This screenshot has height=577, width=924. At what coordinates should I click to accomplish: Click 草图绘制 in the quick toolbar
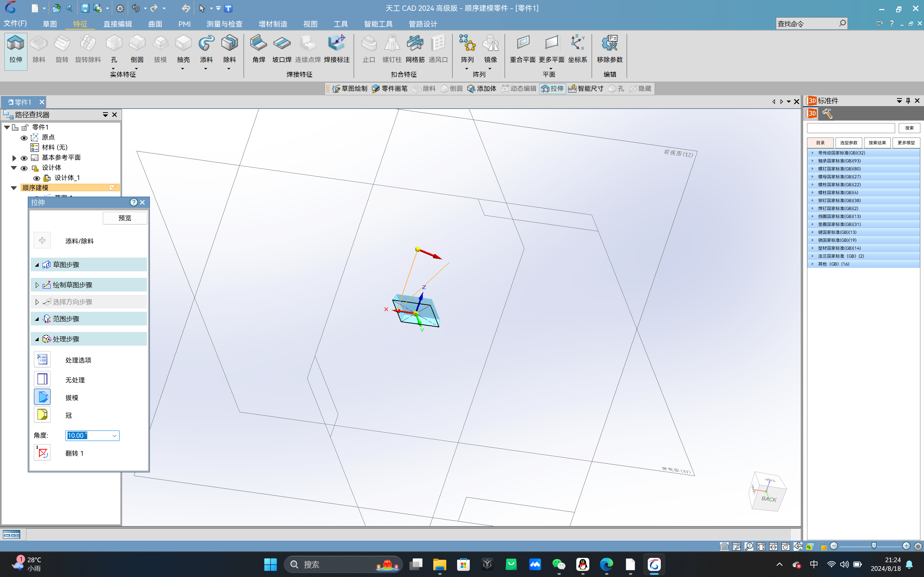pos(350,88)
